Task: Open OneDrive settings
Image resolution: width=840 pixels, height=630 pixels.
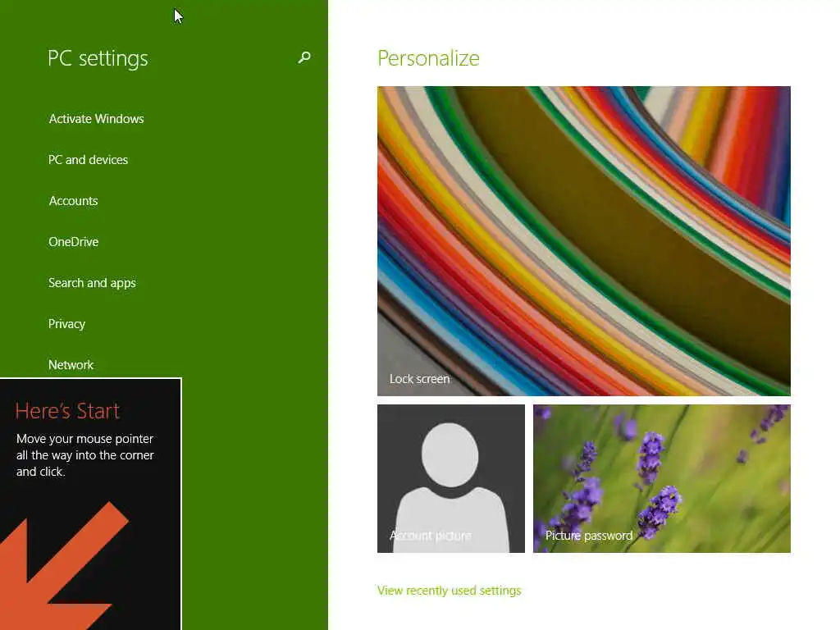Action: 73,242
